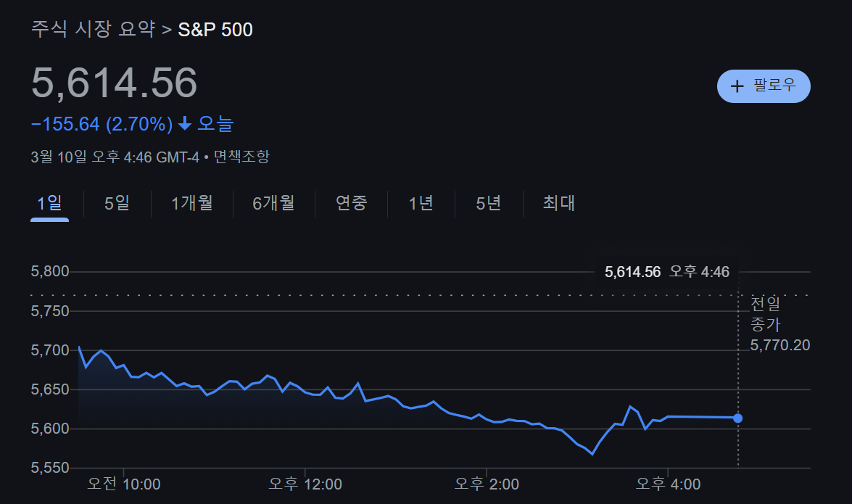Image resolution: width=852 pixels, height=504 pixels.
Task: Click the 5,700 y-axis label
Action: [50, 350]
